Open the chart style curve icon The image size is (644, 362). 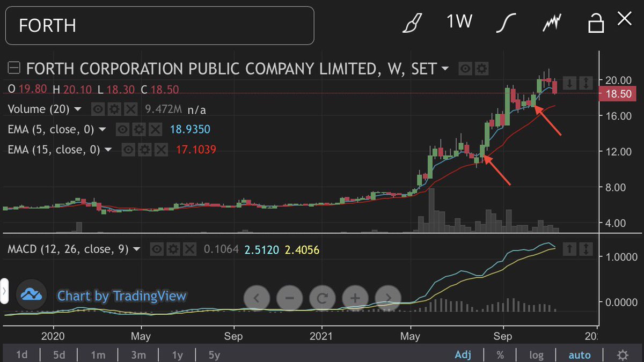(505, 23)
